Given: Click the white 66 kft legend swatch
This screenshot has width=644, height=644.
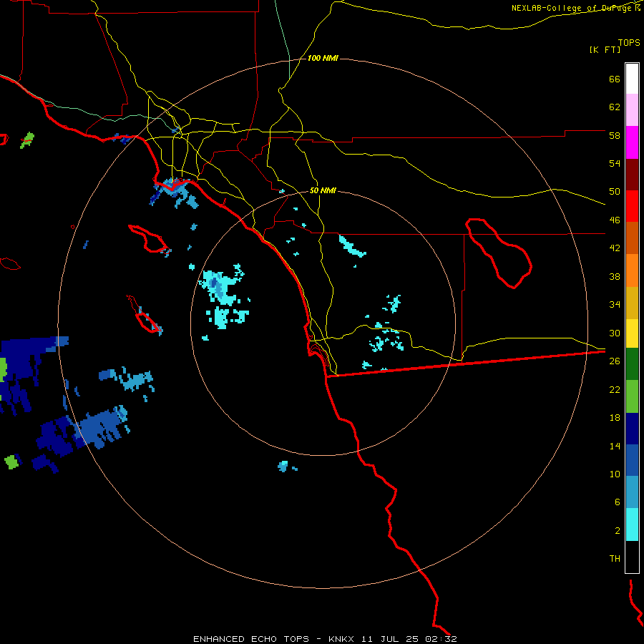Looking at the screenshot, I should (632, 79).
